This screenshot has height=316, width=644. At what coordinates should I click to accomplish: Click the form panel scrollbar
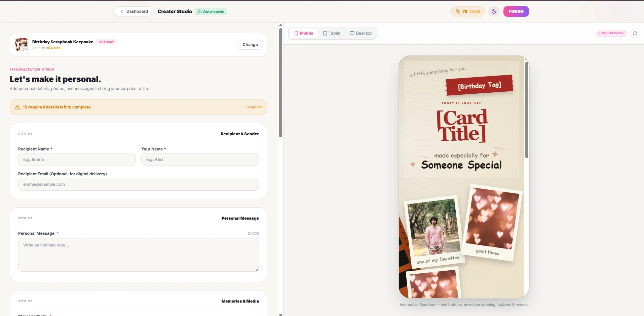280,83
